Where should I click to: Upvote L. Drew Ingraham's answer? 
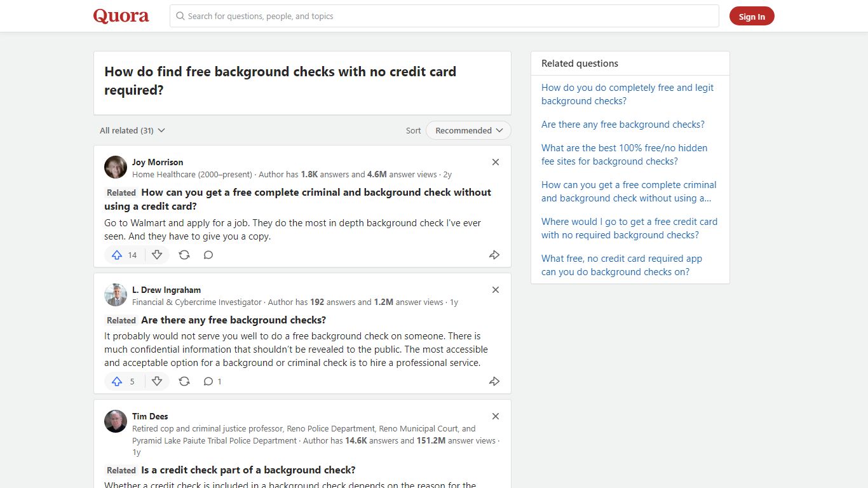(125, 381)
